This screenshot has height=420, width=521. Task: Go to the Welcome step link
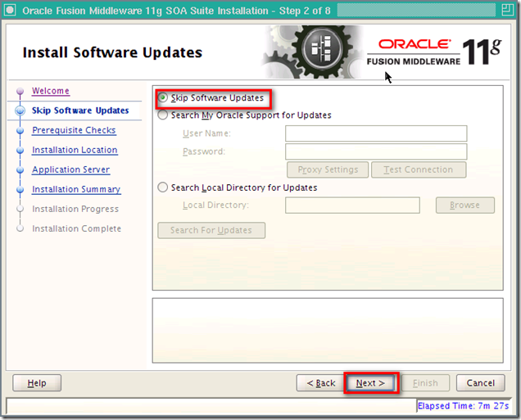click(x=51, y=91)
